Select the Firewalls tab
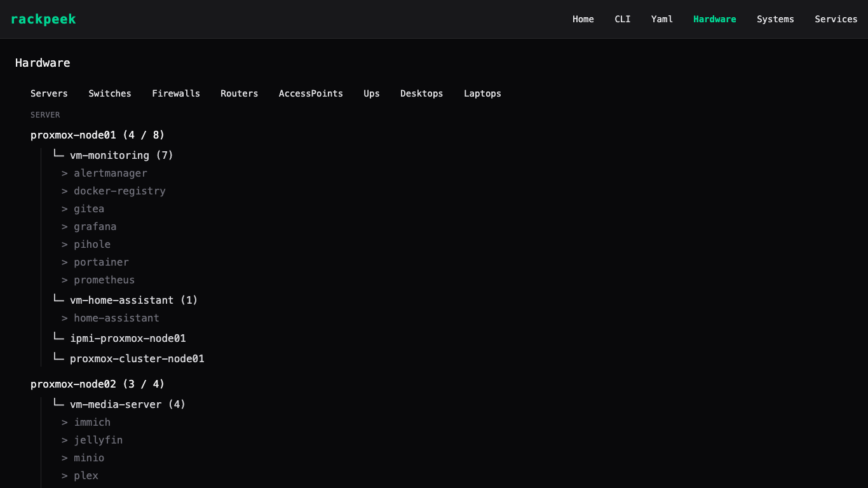The image size is (868, 488). click(x=175, y=93)
